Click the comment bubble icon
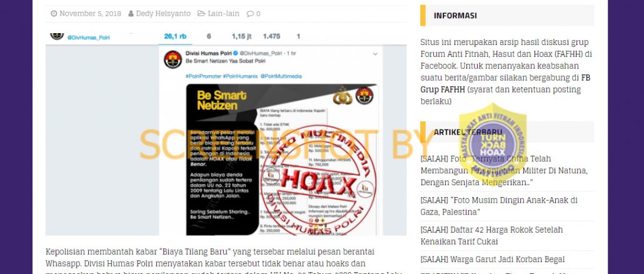This screenshot has height=274, width=644. coord(250,14)
